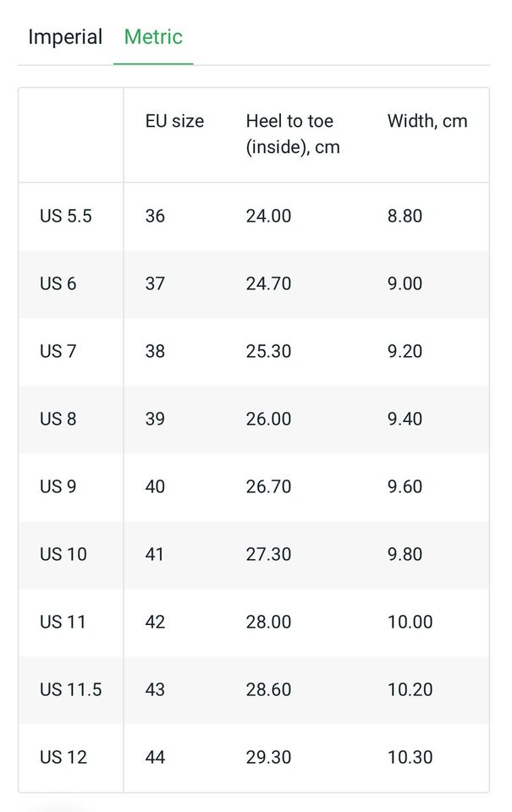Click the US 11.5 row label
Image resolution: width=512 pixels, height=812 pixels.
pyautogui.click(x=70, y=689)
